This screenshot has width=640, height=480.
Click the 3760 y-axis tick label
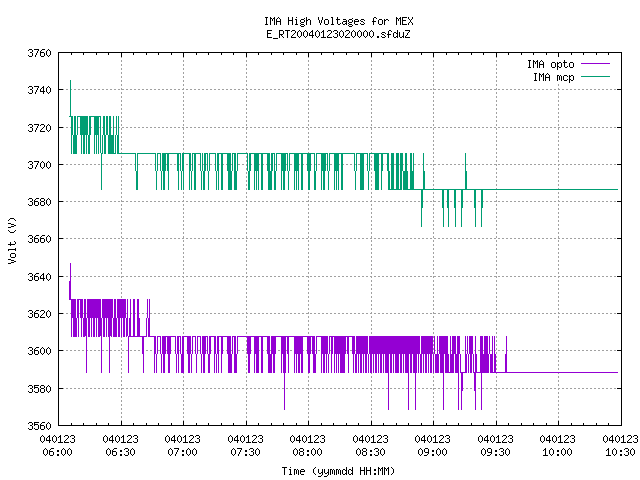click(40, 53)
